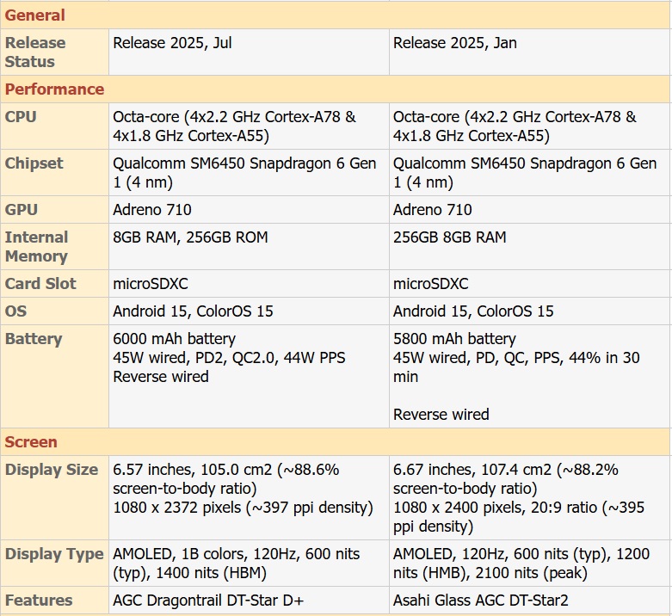Click the Performance section header
The width and height of the screenshot is (672, 616).
pyautogui.click(x=336, y=89)
